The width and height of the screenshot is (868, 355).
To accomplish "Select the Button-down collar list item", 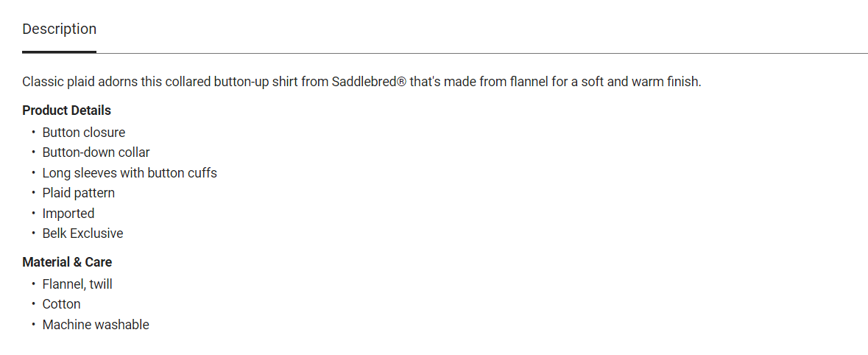I will pos(96,152).
